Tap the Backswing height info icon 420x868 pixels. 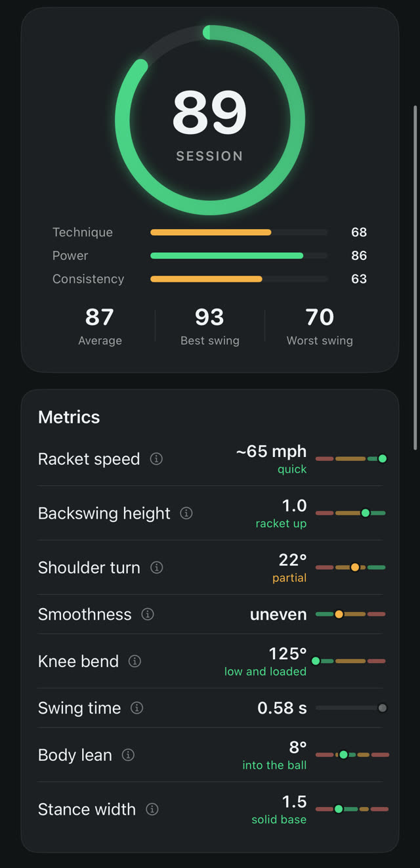click(186, 513)
